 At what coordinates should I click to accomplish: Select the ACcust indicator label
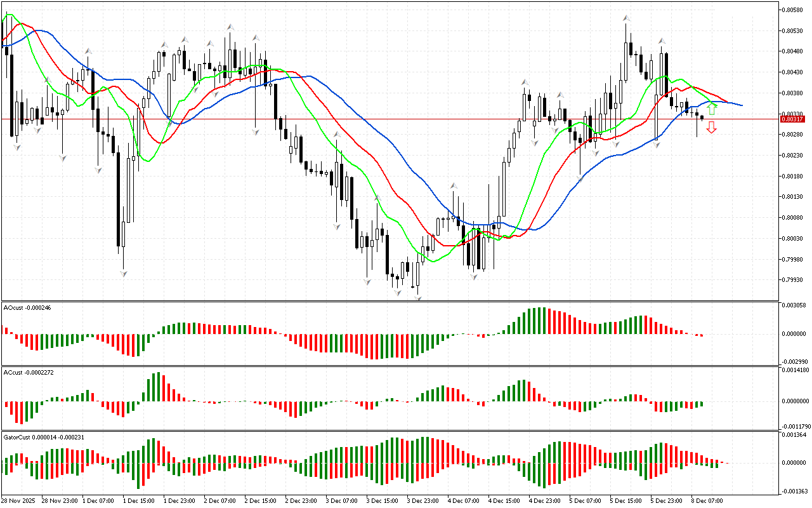(x=29, y=372)
